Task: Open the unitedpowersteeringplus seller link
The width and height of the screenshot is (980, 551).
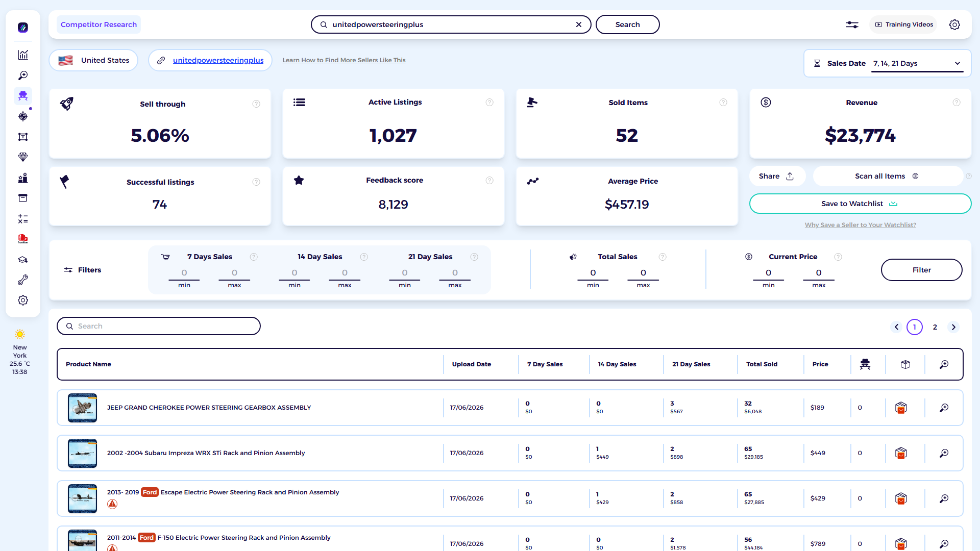Action: click(218, 60)
